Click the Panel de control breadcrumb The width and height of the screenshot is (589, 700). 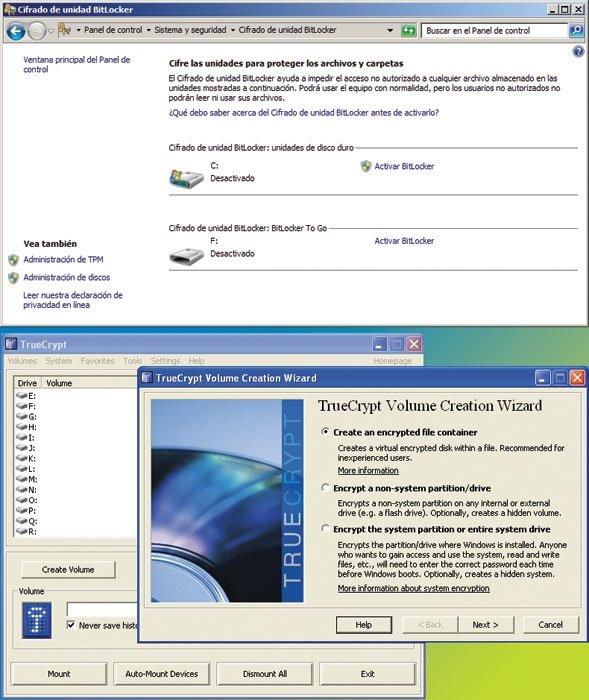click(113, 30)
